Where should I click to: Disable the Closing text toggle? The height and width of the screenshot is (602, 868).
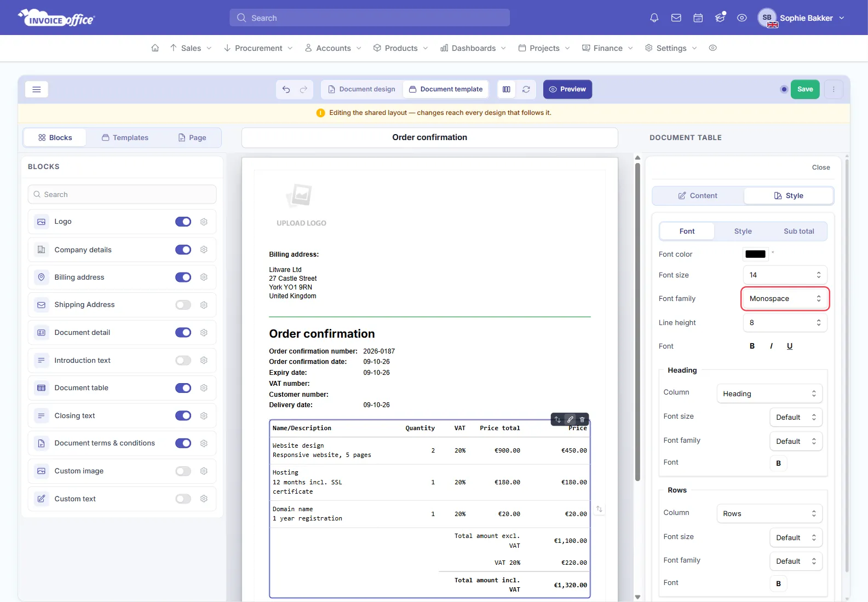183,415
